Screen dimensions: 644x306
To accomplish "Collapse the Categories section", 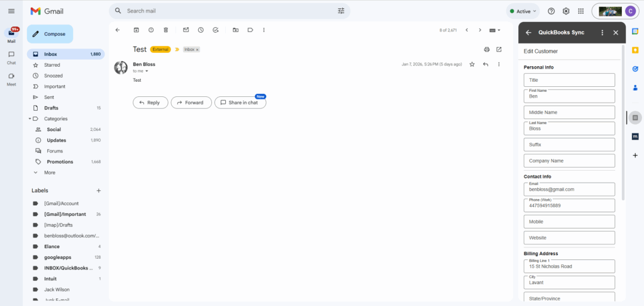I will pyautogui.click(x=30, y=119).
